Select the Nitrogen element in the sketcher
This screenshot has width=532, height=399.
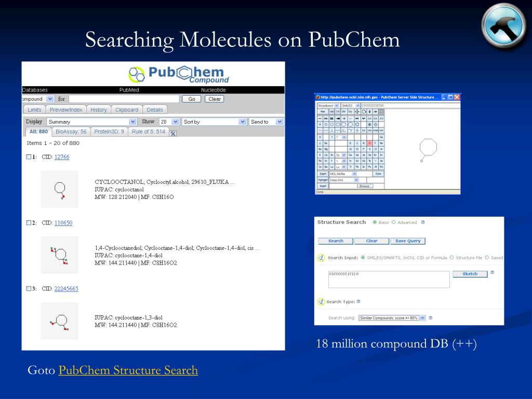364,143
